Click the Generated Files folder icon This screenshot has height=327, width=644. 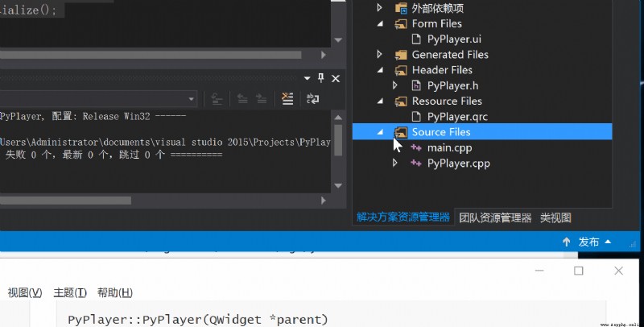401,55
